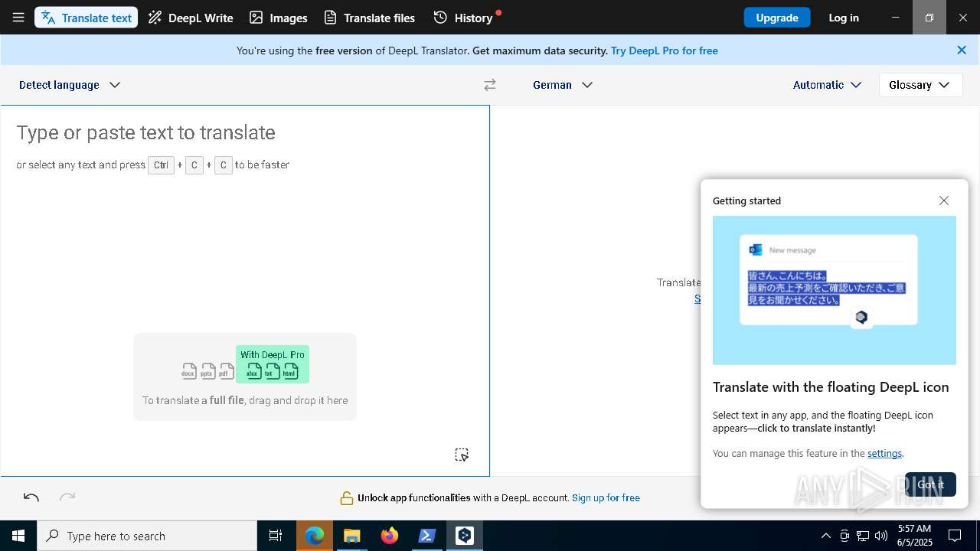The image size is (980, 551).
Task: Open Task View in taskbar
Action: (x=276, y=536)
